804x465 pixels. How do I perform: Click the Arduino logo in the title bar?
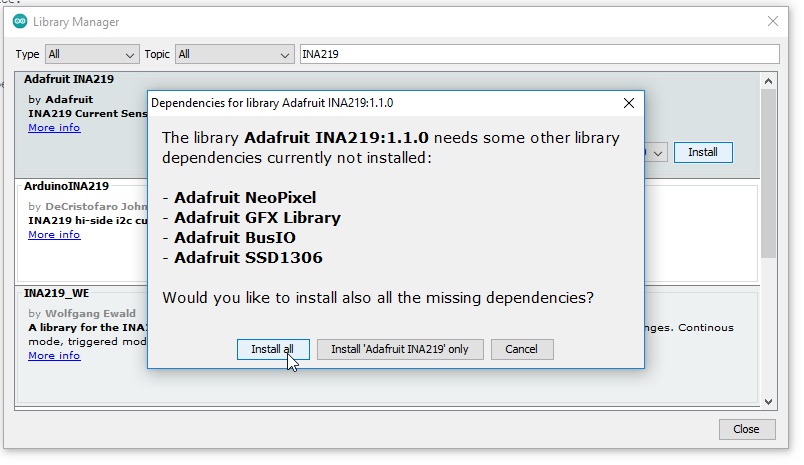click(20, 21)
